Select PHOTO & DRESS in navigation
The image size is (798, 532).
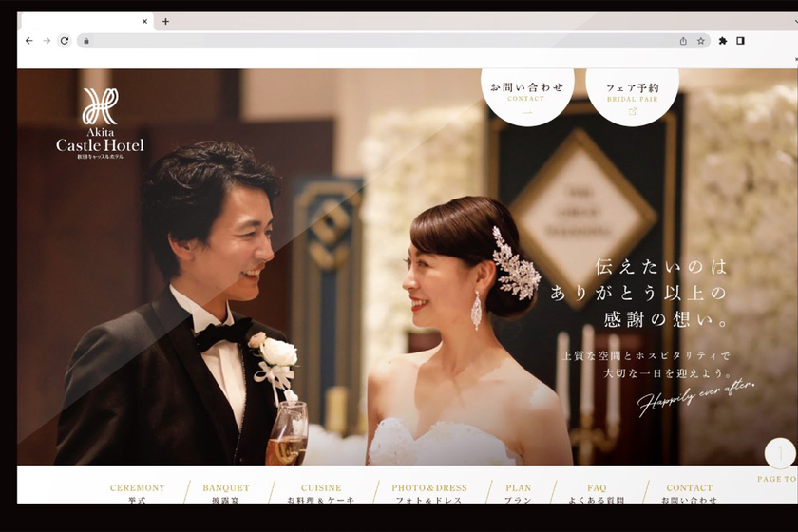[x=429, y=493]
